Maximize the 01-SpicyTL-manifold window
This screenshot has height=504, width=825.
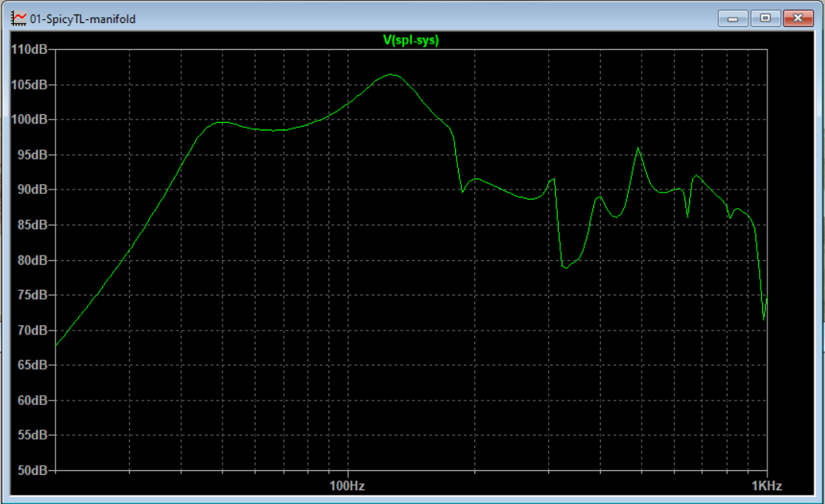coord(765,18)
